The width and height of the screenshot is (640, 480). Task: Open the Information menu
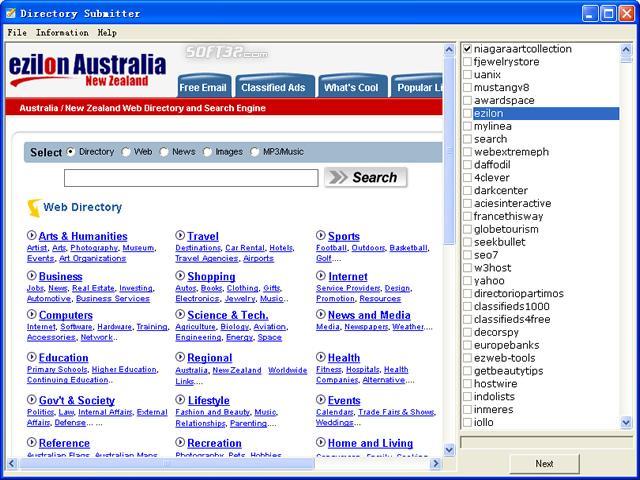pyautogui.click(x=62, y=33)
